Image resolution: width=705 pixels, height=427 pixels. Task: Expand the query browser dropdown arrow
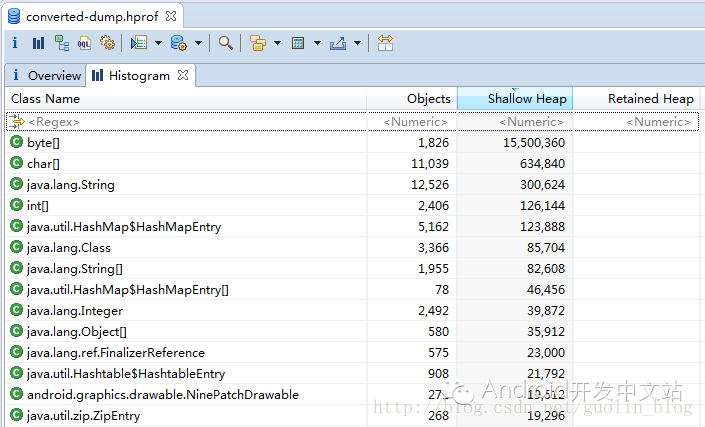198,43
